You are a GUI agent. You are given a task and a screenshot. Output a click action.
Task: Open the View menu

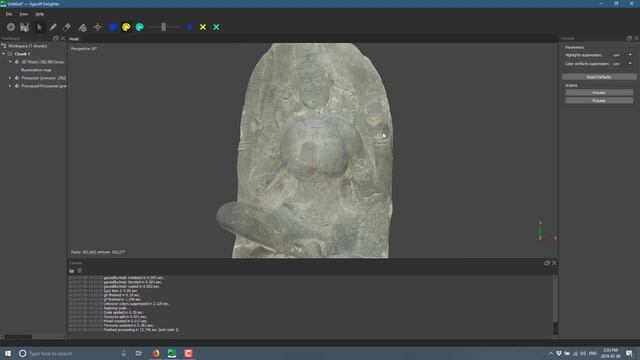pos(24,14)
